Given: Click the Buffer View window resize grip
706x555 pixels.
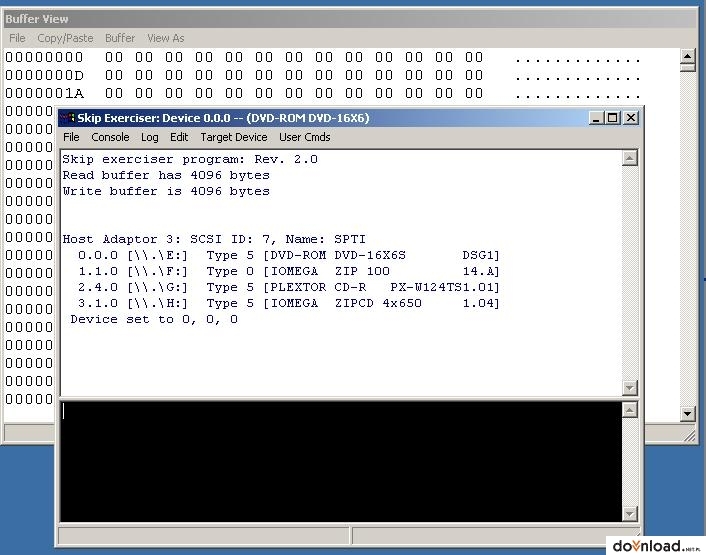Looking at the screenshot, I should point(690,436).
